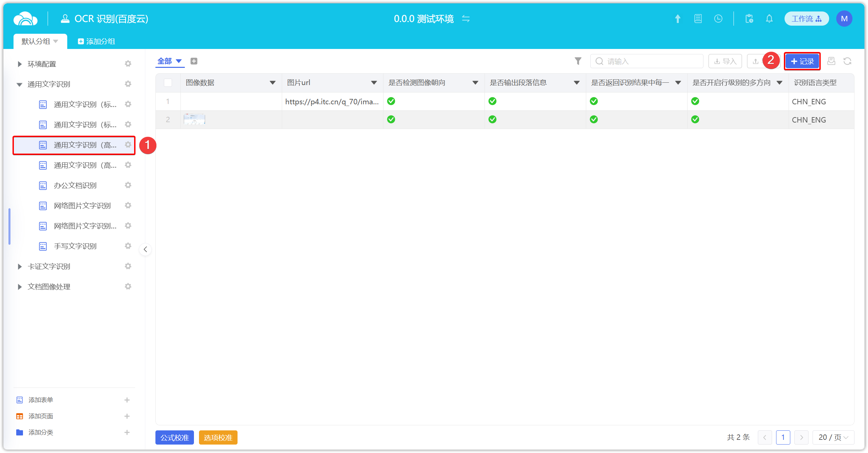Image resolution: width=868 pixels, height=453 pixels.
Task: Open the 图像数据 column dropdown arrow
Action: click(273, 83)
